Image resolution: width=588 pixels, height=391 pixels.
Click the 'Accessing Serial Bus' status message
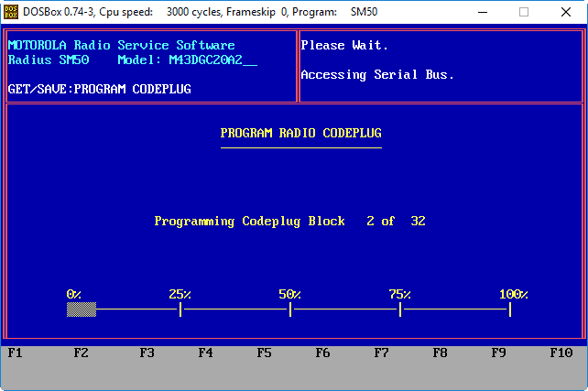pos(377,75)
